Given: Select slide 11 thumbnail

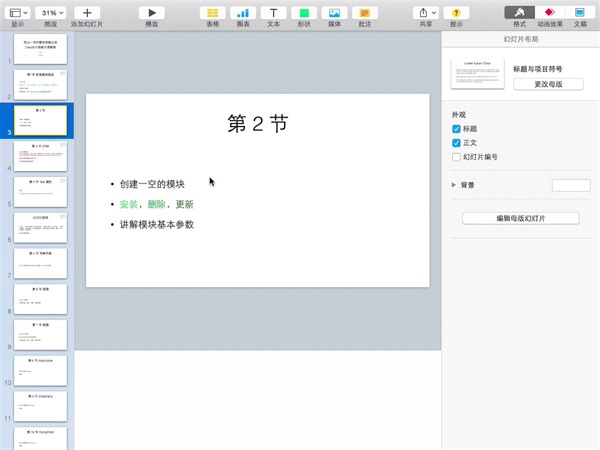Looking at the screenshot, I should (x=41, y=406).
